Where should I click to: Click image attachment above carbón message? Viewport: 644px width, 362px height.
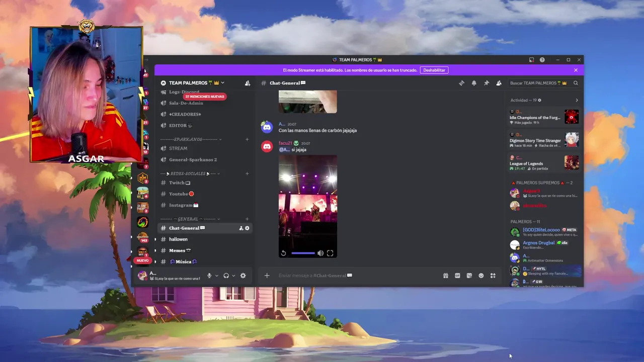click(308, 102)
